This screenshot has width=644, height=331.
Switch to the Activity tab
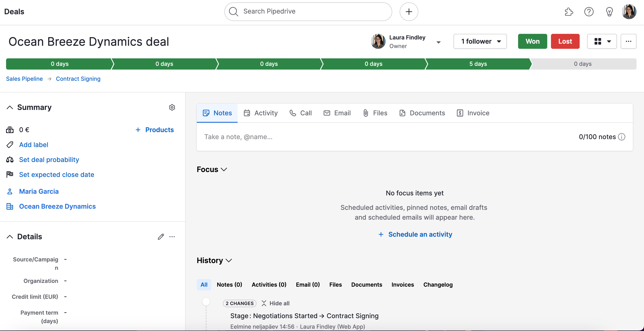point(261,113)
